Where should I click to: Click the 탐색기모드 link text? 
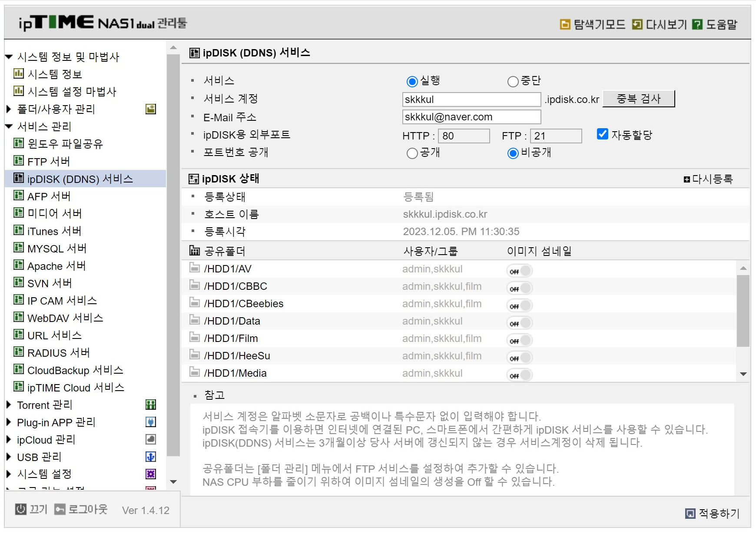pyautogui.click(x=600, y=24)
